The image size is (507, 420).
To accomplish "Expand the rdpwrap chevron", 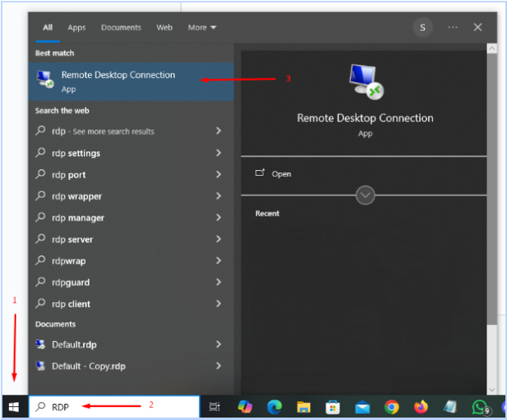I will tap(219, 260).
